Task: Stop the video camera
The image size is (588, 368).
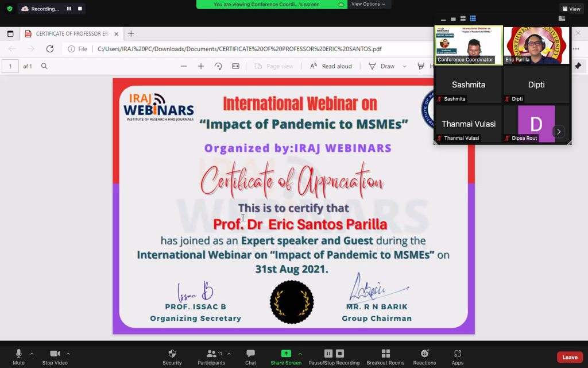Action: 55,356
